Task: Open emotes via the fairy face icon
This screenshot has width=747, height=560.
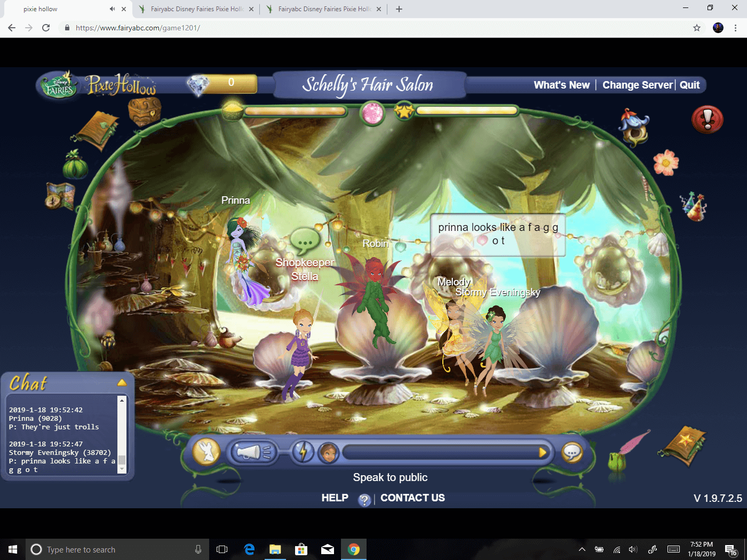Action: pos(328,453)
